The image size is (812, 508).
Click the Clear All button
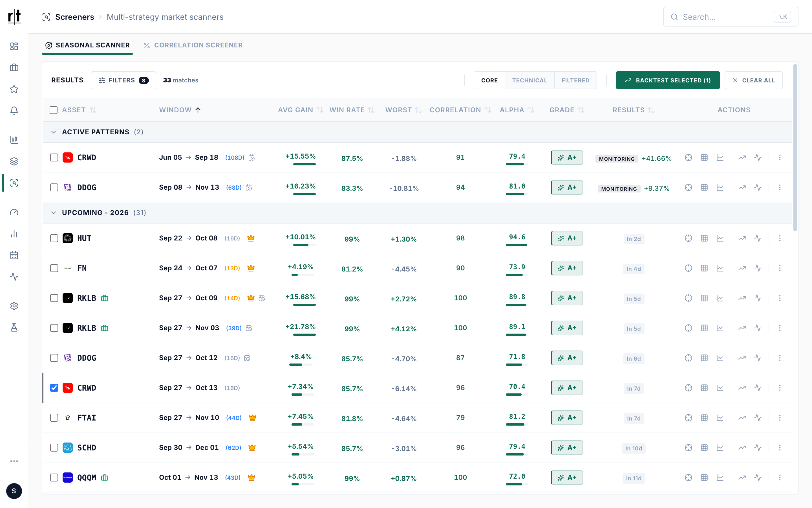coord(754,80)
